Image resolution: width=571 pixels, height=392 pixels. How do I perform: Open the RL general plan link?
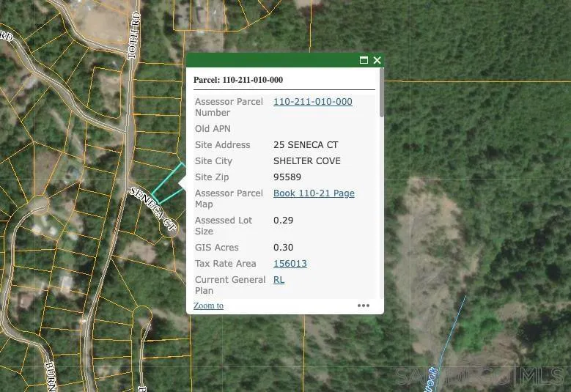pyautogui.click(x=279, y=280)
